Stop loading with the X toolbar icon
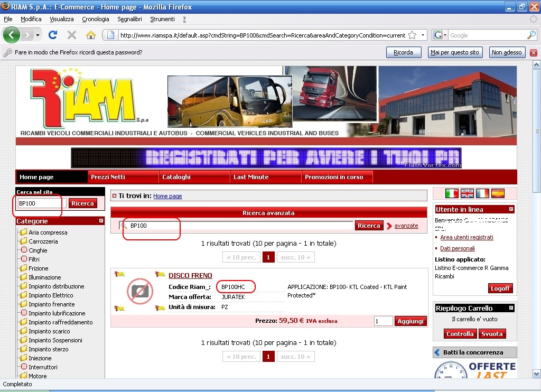This screenshot has height=392, width=541. click(x=72, y=35)
